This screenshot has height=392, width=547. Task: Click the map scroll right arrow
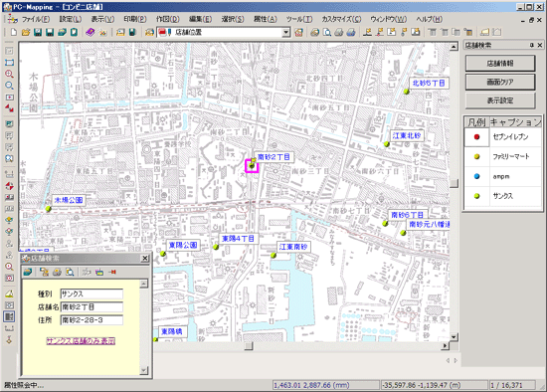coord(445,345)
